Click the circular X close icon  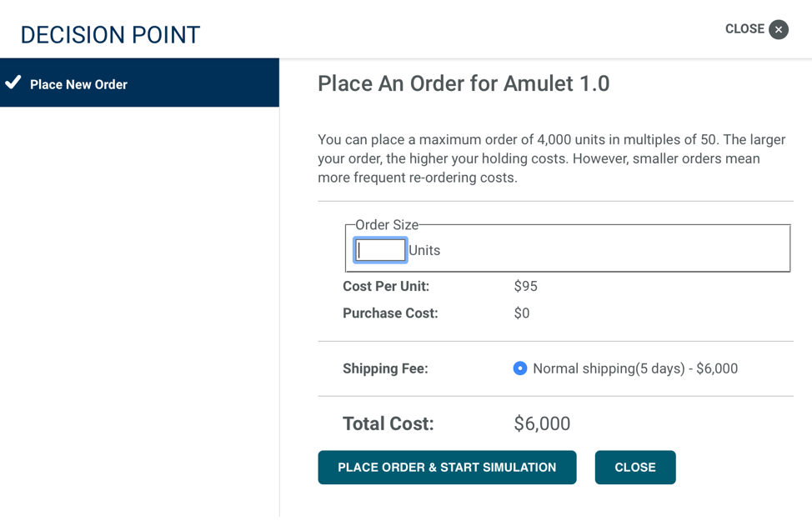[x=779, y=30]
